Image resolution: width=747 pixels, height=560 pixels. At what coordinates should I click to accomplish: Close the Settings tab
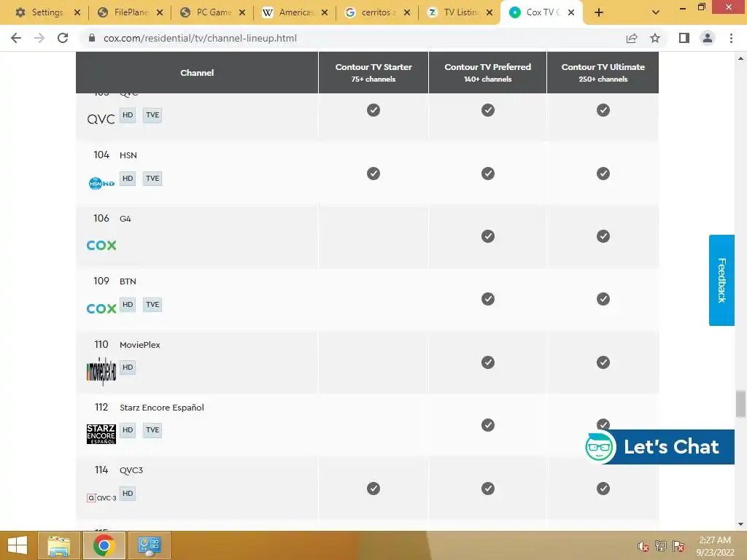coord(77,12)
